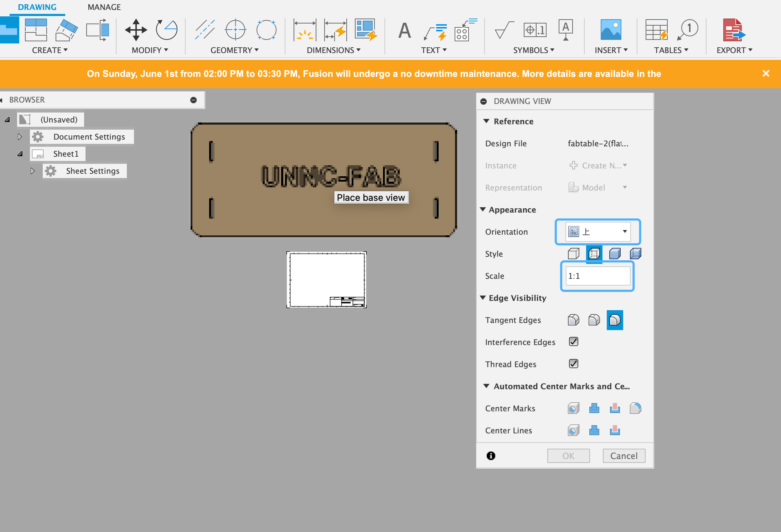Collapse the Browser panel using the round button
This screenshot has height=532, width=781.
[193, 100]
